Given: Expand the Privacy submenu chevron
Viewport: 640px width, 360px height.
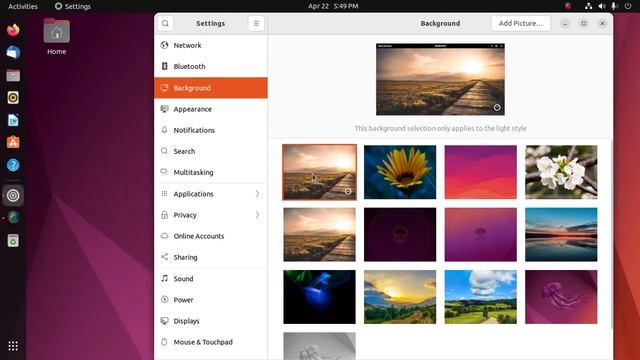Looking at the screenshot, I should tap(257, 215).
